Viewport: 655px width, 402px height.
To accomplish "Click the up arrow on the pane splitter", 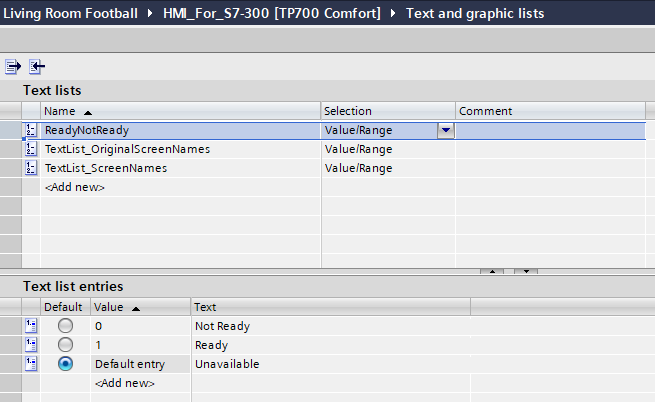I will click(x=492, y=272).
